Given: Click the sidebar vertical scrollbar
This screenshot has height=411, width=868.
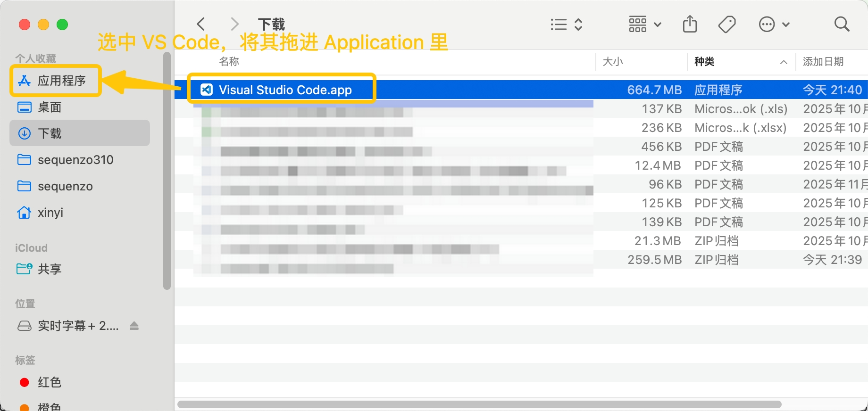Looking at the screenshot, I should 167,171.
